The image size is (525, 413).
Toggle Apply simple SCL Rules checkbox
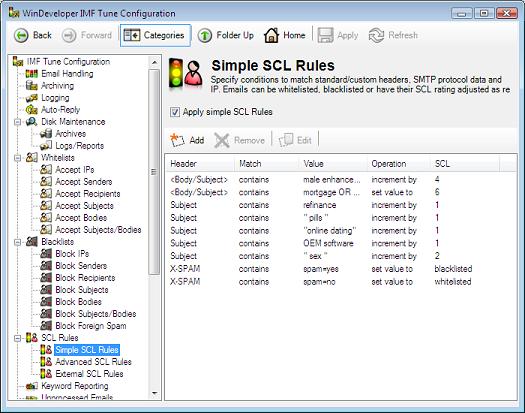175,112
